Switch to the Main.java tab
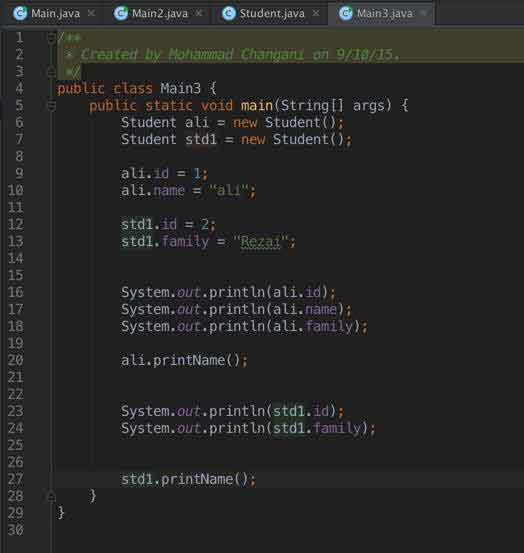This screenshot has height=553, width=524. click(55, 14)
